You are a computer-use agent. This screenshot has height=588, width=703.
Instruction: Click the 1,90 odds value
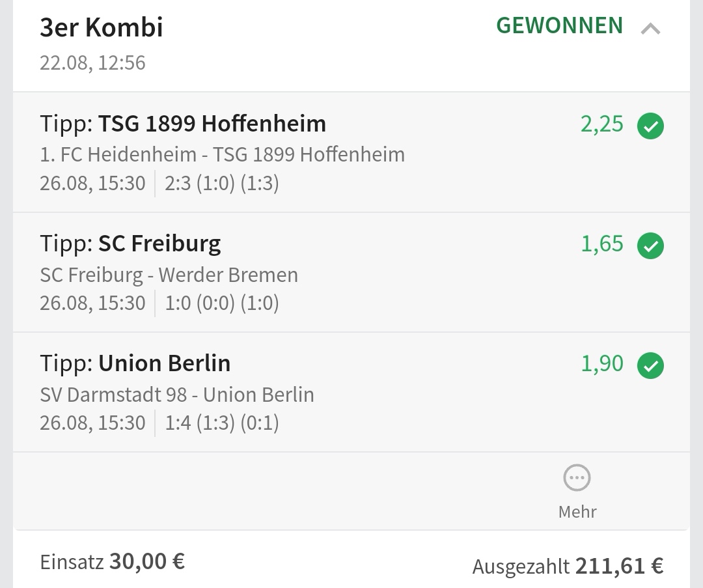pyautogui.click(x=601, y=363)
